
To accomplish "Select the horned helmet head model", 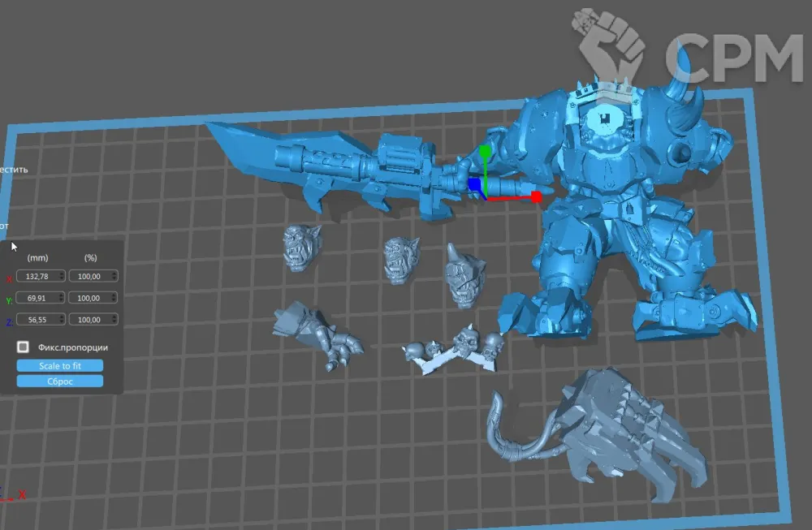I will pyautogui.click(x=465, y=276).
